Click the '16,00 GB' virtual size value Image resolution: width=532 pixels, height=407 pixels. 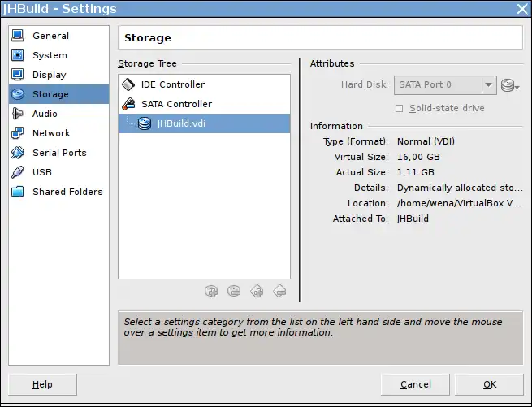click(418, 157)
